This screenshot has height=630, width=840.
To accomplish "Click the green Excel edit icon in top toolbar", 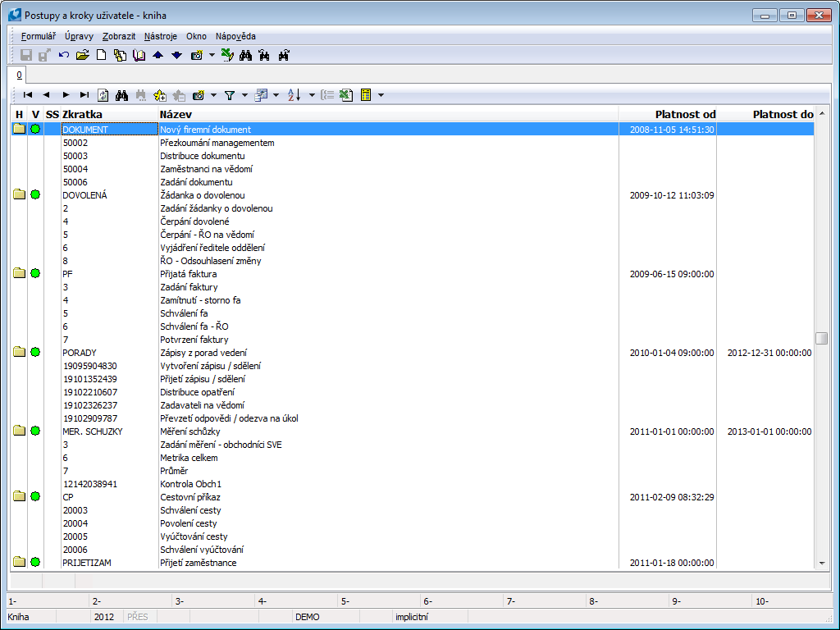I will 227,55.
